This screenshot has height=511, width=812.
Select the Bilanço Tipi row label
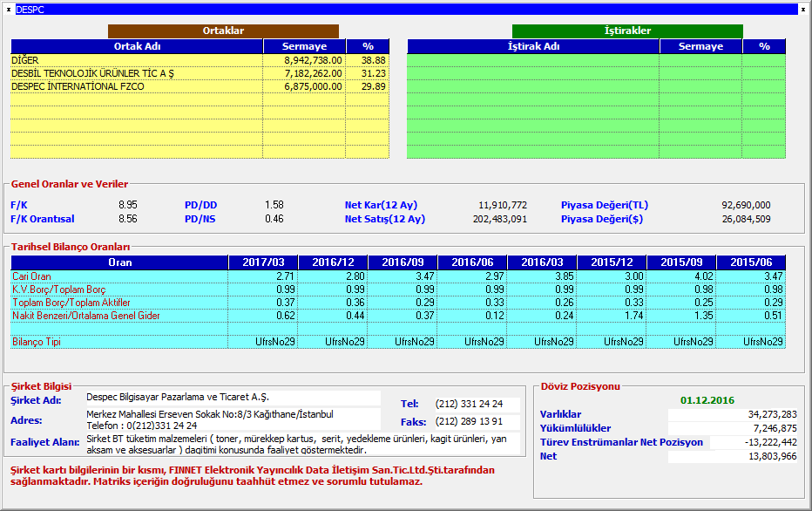tap(37, 342)
